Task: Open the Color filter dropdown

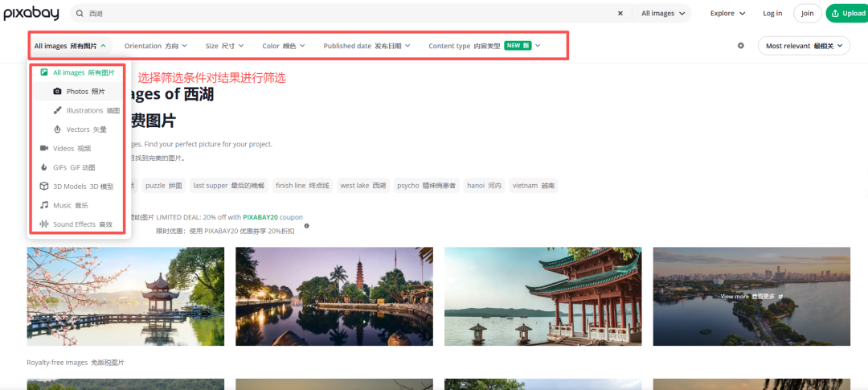Action: [284, 46]
